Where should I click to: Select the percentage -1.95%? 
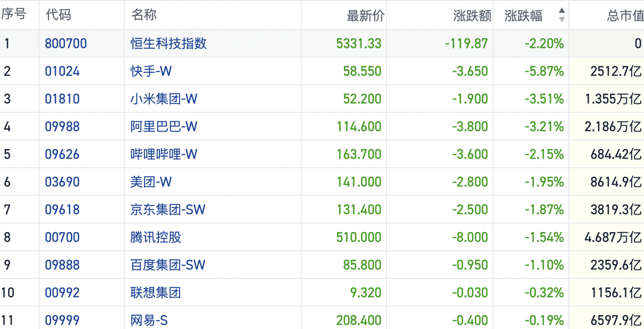point(543,182)
